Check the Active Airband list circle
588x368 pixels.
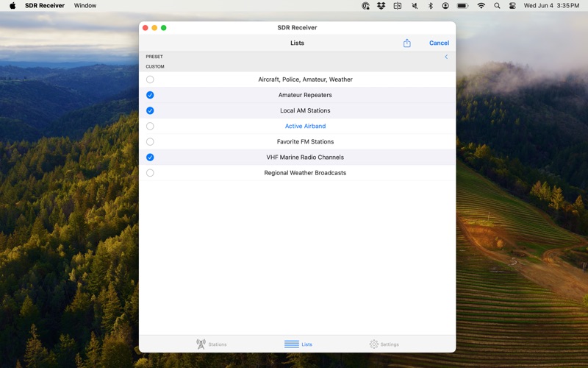point(150,126)
